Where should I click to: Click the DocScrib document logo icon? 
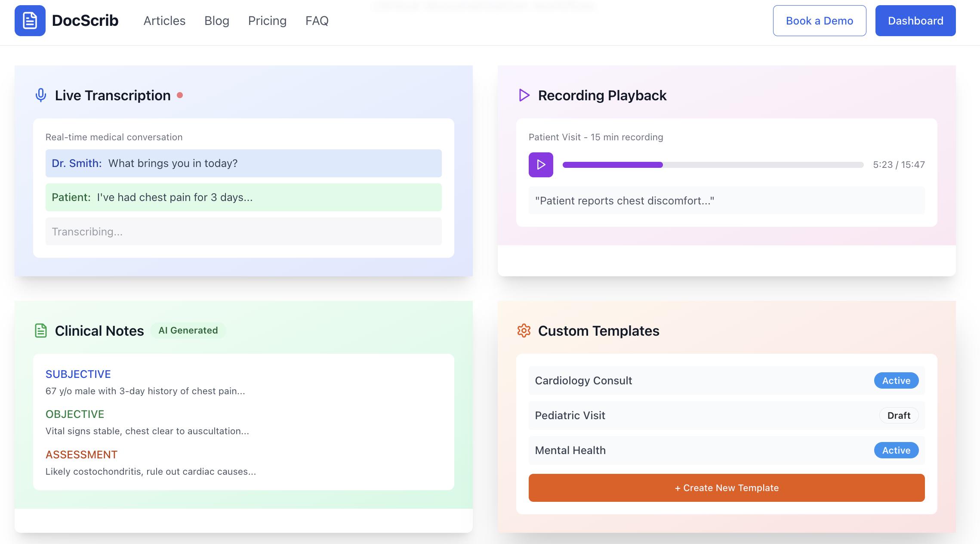(x=30, y=21)
